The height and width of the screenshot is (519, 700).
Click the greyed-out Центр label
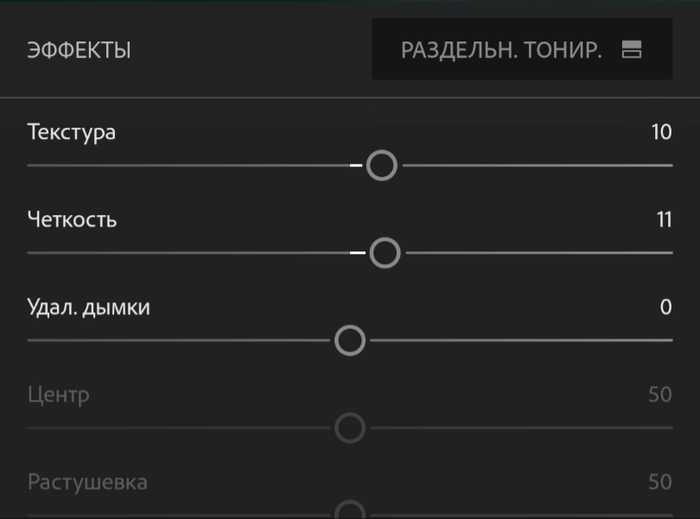[x=59, y=395]
